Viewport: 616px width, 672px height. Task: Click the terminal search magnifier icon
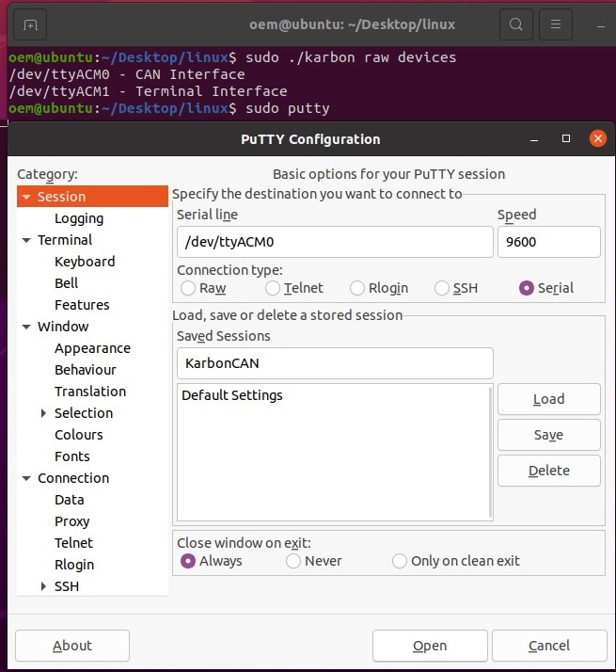click(x=515, y=24)
